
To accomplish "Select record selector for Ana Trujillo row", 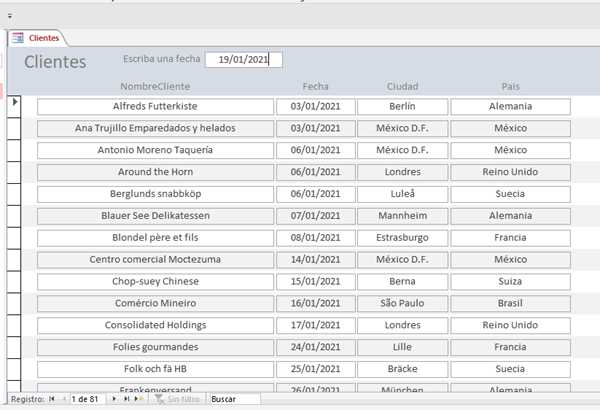I will click(14, 128).
